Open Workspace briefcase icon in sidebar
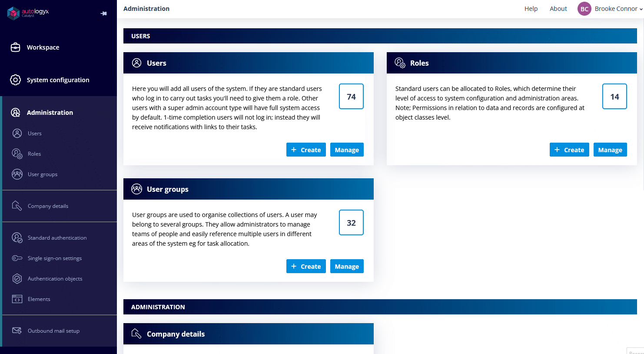This screenshot has width=644, height=354. coord(15,47)
